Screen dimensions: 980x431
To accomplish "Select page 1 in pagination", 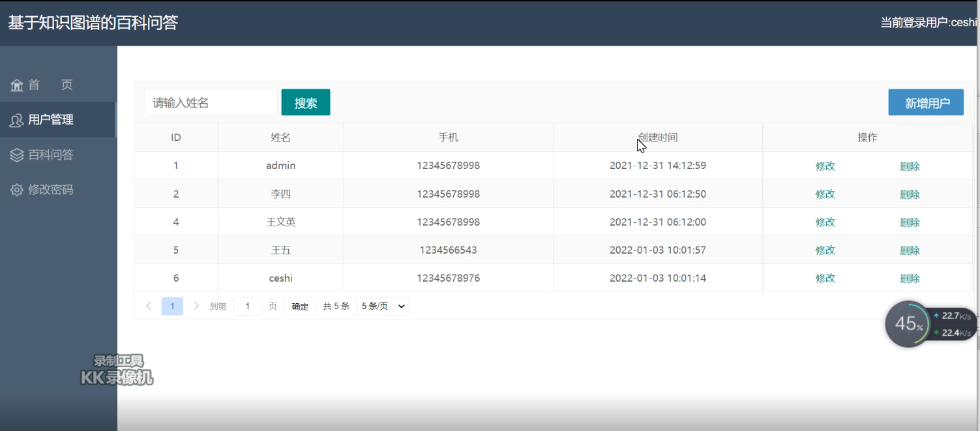I will coord(172,306).
